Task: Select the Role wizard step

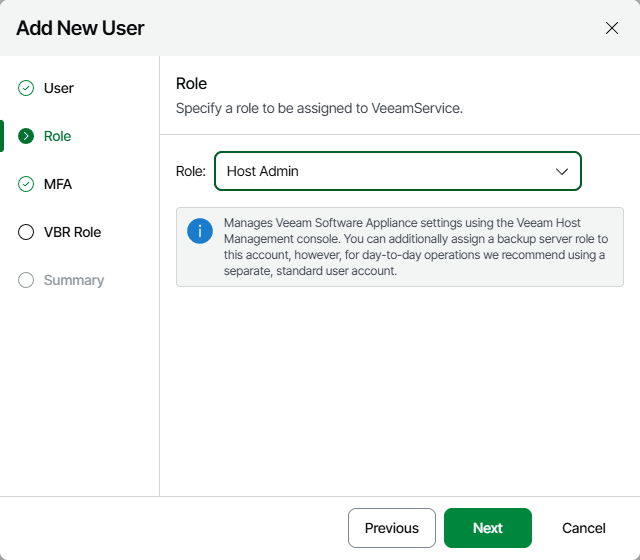Action: click(x=58, y=136)
